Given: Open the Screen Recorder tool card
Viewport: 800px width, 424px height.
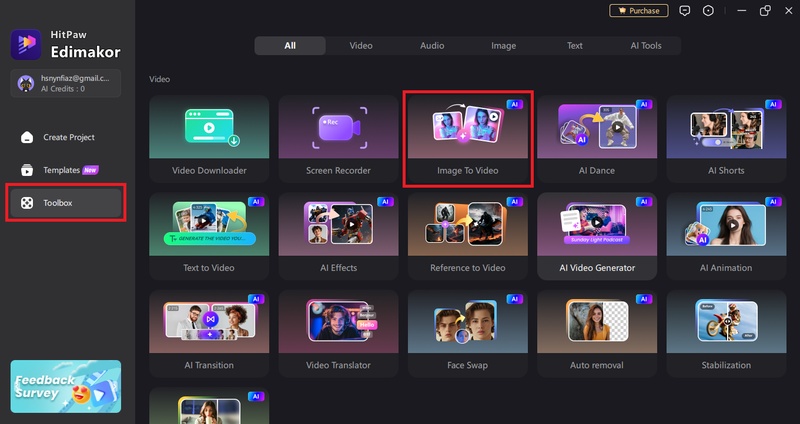Looking at the screenshot, I should coord(338,139).
